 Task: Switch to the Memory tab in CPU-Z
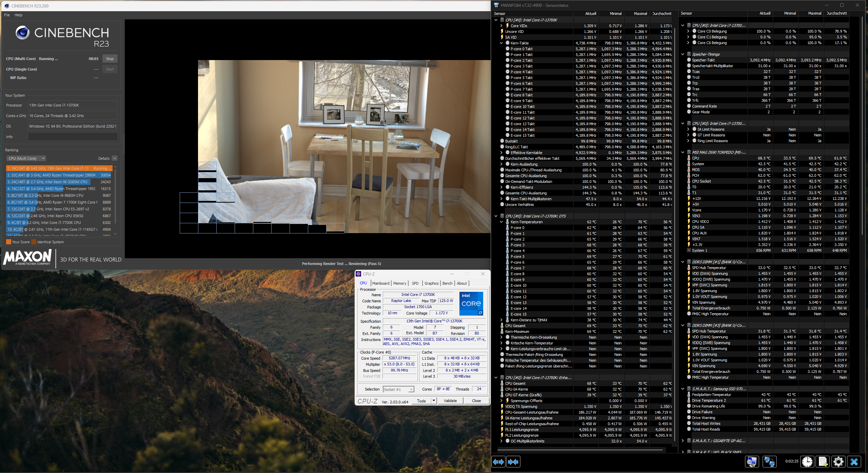[399, 283]
